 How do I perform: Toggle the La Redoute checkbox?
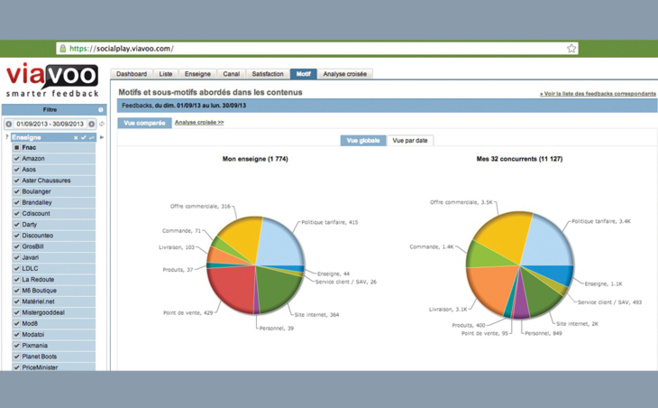(x=17, y=279)
